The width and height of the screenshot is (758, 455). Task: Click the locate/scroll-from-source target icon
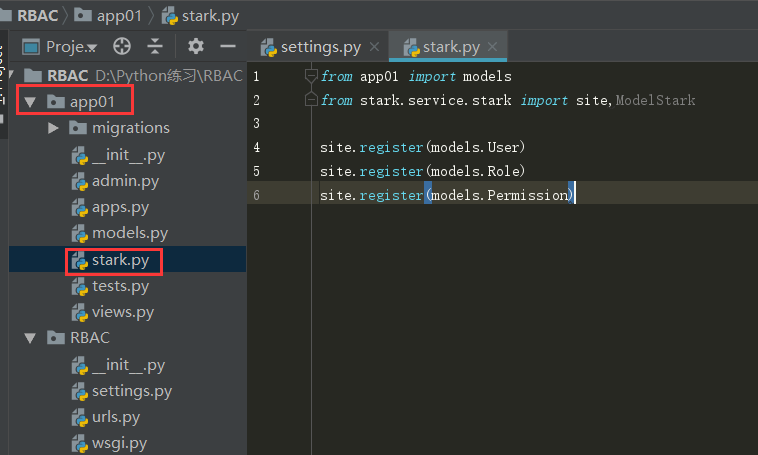[122, 46]
